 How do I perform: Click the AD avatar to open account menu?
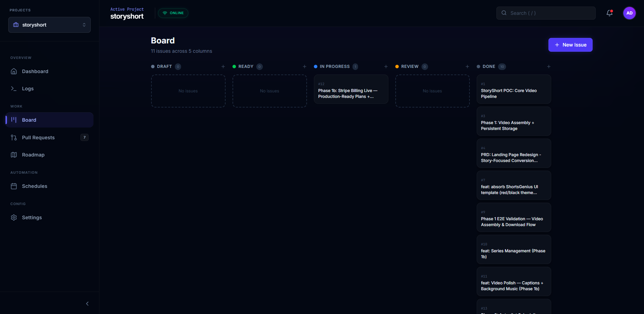click(x=629, y=13)
